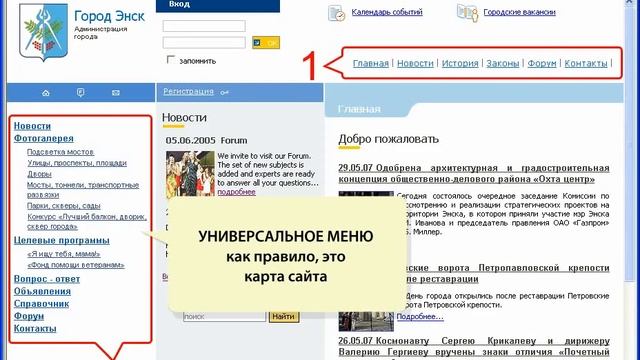Viewport: 640px width, 360px height.
Task: Click the key icon beside Регистрация
Action: coord(224,93)
